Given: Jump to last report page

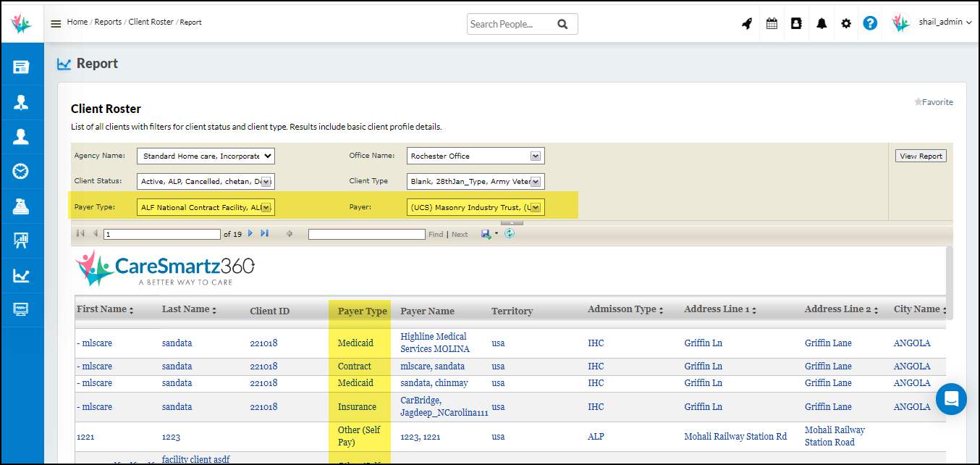Looking at the screenshot, I should tap(264, 233).
